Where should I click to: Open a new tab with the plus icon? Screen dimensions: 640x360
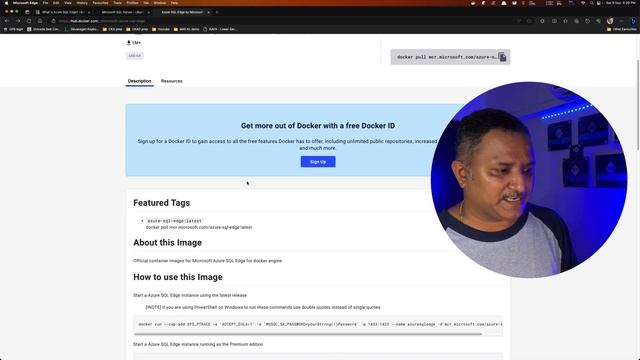[x=217, y=12]
